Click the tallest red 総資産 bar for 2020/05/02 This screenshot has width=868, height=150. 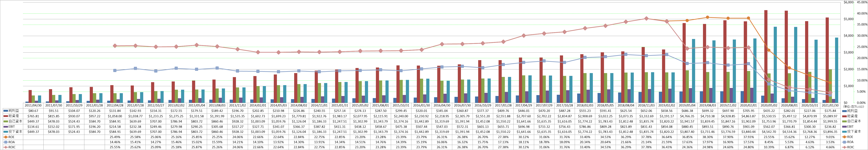pyautogui.click(x=766, y=56)
